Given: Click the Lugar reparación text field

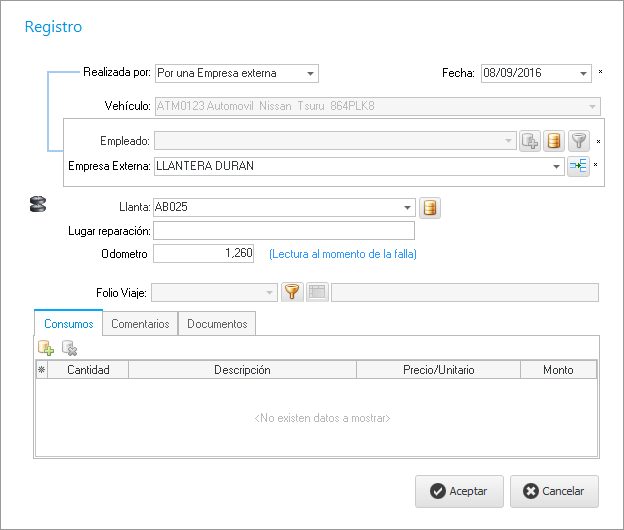Looking at the screenshot, I should (x=283, y=231).
